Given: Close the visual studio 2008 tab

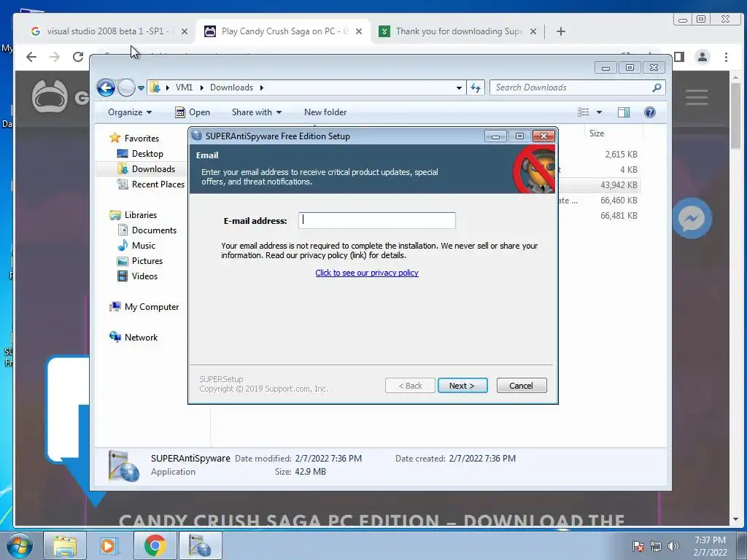Looking at the screenshot, I should [185, 31].
